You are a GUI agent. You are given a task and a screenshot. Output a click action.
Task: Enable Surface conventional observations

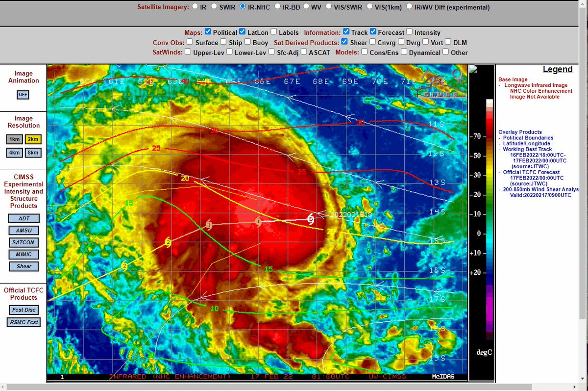coord(190,42)
